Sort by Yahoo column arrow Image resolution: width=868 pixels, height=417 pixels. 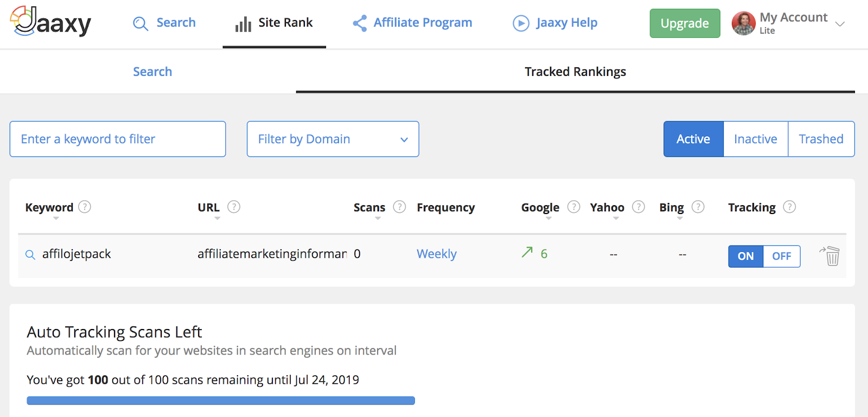coord(616,218)
